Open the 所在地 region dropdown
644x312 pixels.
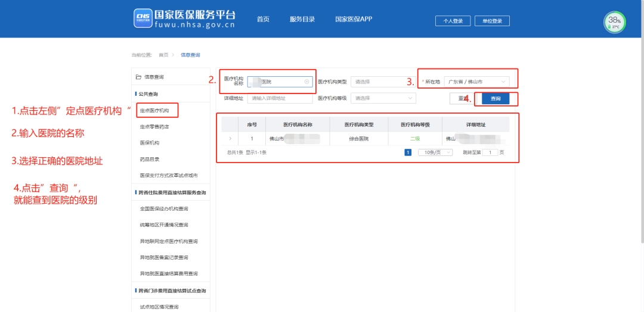tap(477, 82)
